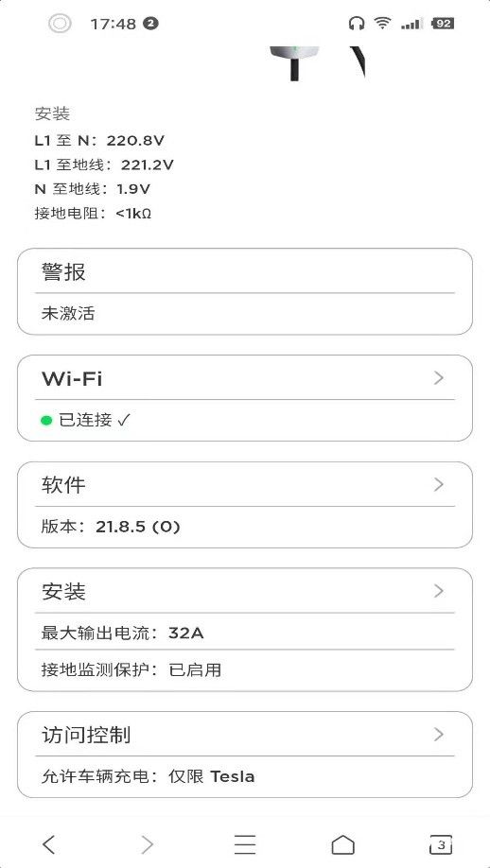Expand the 访问控制 section chevron

coord(439,735)
